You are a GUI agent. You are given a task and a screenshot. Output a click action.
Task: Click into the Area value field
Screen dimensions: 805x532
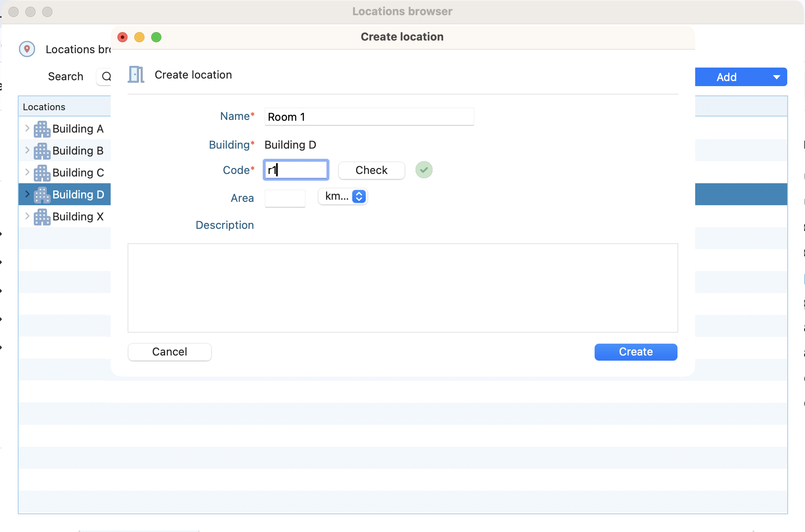coord(285,198)
